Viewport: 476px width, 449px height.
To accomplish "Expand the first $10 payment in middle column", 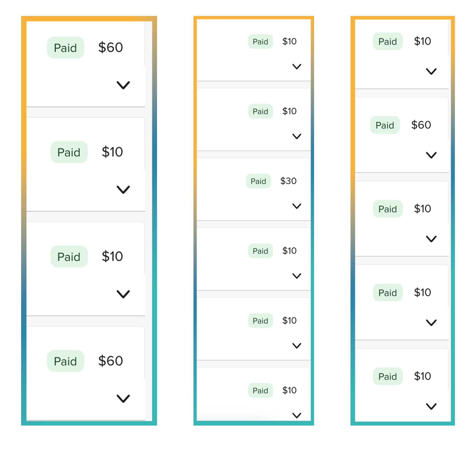I will point(296,67).
